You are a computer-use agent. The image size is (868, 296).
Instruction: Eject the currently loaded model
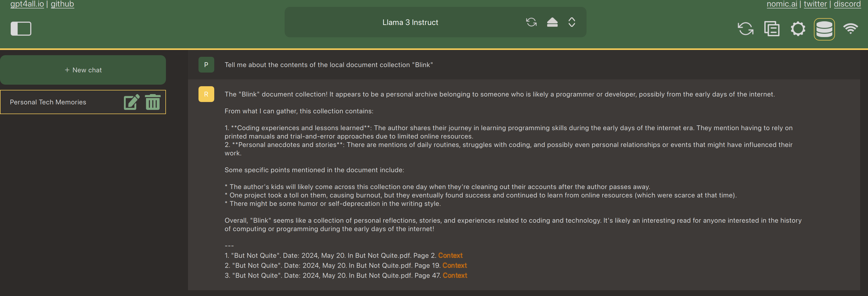(x=552, y=22)
